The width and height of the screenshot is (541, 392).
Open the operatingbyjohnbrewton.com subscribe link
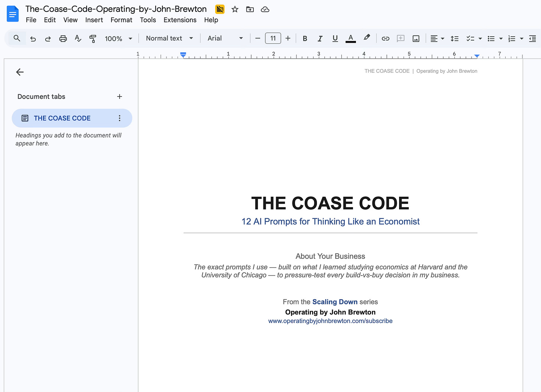click(x=330, y=321)
